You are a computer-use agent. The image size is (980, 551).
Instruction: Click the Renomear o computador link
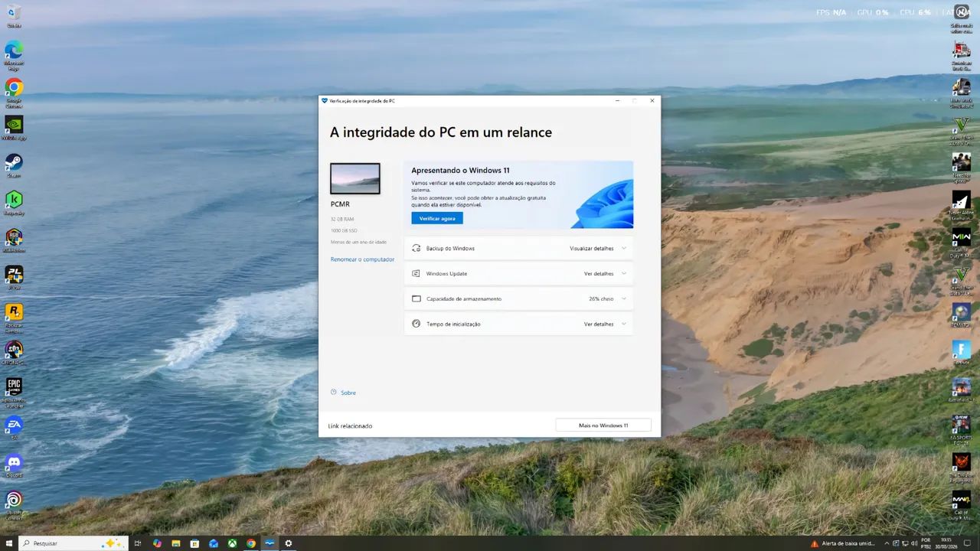pyautogui.click(x=362, y=259)
